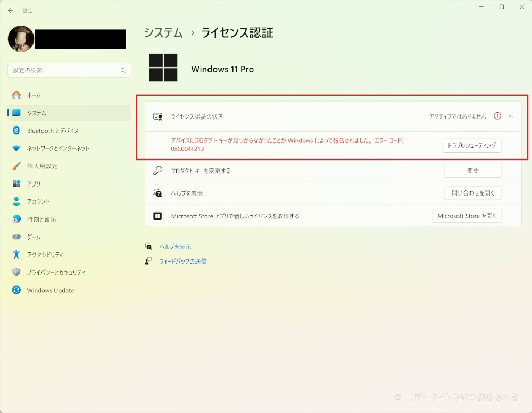532x413 pixels.
Task: Open ネットワークとインターネット settings
Action: coord(69,148)
